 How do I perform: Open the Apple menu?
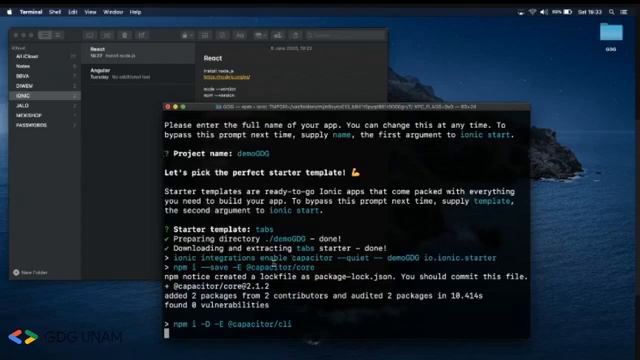click(9, 12)
